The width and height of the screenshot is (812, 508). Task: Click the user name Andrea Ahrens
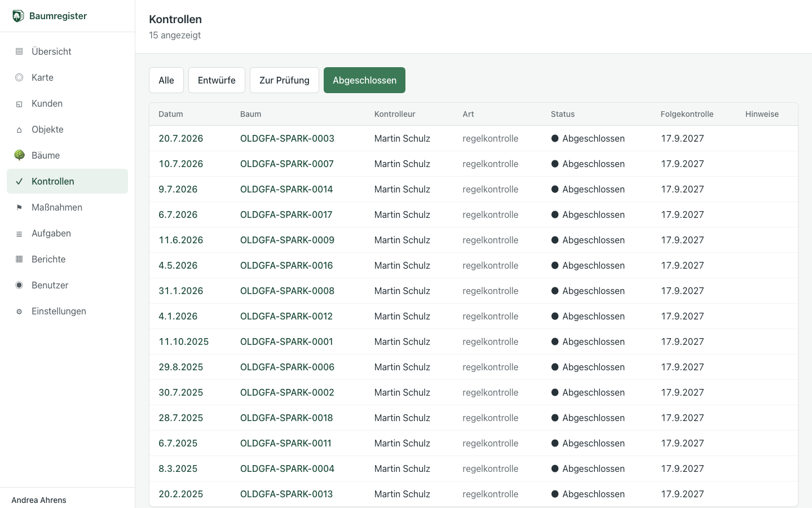[x=39, y=500]
